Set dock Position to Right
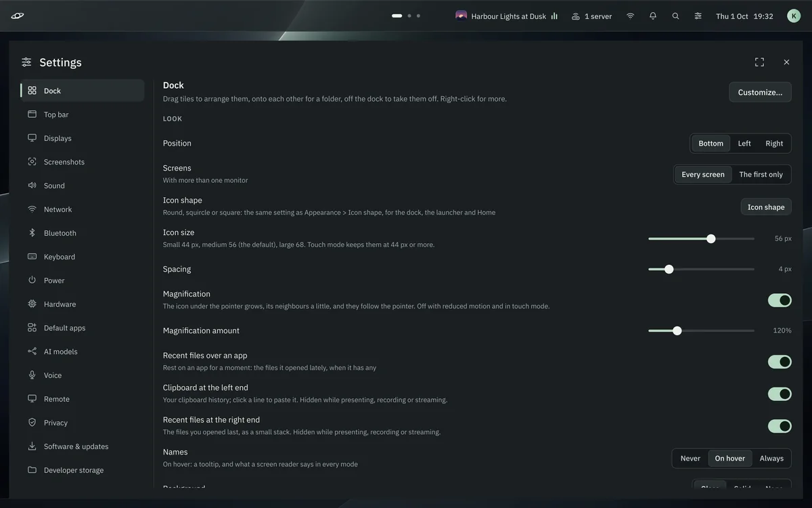This screenshot has height=508, width=812. click(x=774, y=144)
